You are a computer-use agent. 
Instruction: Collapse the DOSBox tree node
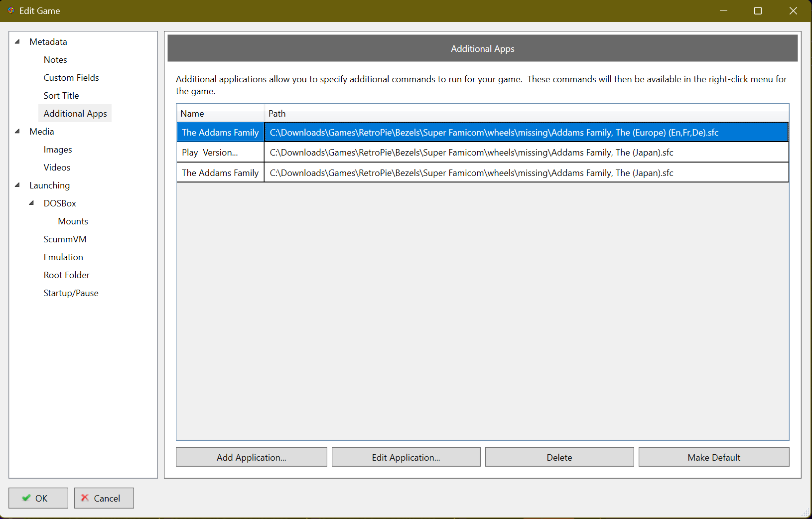tap(31, 203)
